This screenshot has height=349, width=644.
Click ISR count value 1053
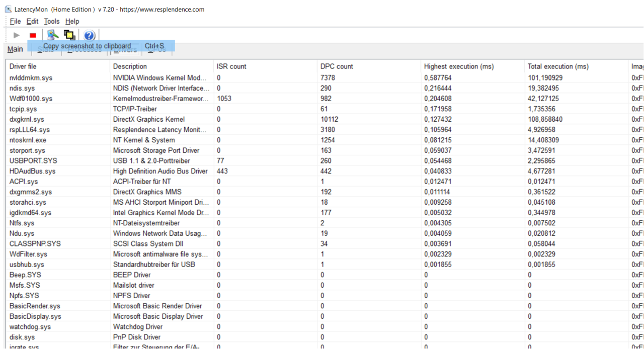[x=224, y=99]
